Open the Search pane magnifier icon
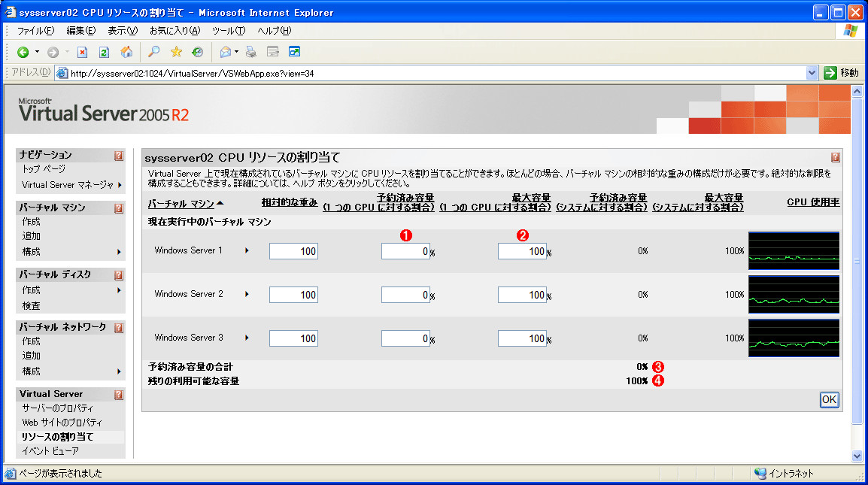868x485 pixels. click(154, 52)
